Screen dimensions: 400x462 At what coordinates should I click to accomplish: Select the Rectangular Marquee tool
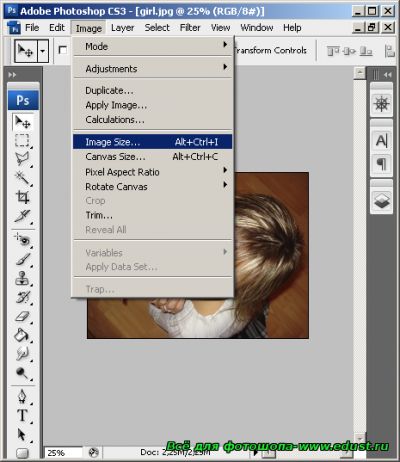pos(22,141)
